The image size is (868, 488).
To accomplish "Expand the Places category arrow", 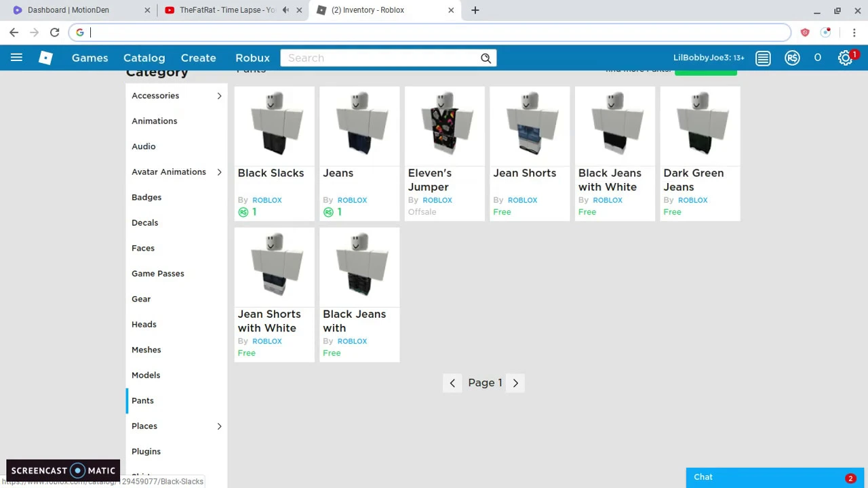I will (x=219, y=426).
